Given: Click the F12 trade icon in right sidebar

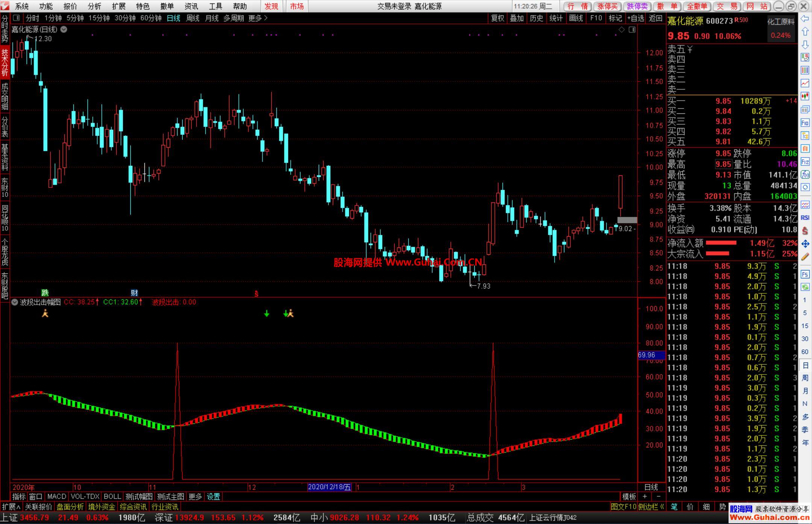Looking at the screenshot, I should [x=805, y=162].
